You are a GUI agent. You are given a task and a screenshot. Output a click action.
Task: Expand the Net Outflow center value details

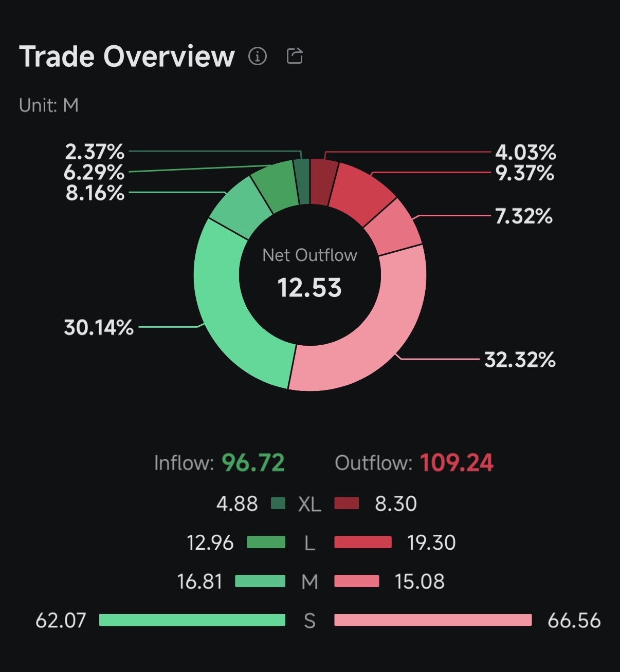(310, 288)
